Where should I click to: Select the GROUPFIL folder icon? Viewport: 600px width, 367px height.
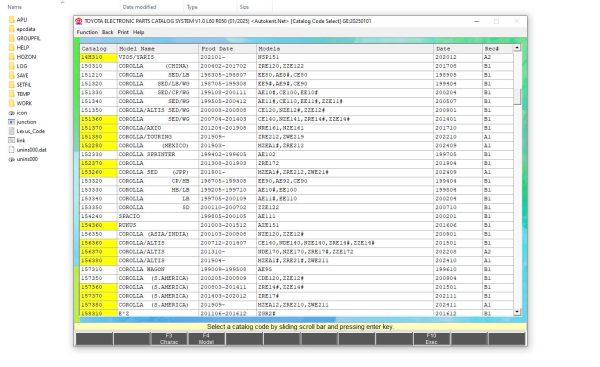tap(11, 38)
